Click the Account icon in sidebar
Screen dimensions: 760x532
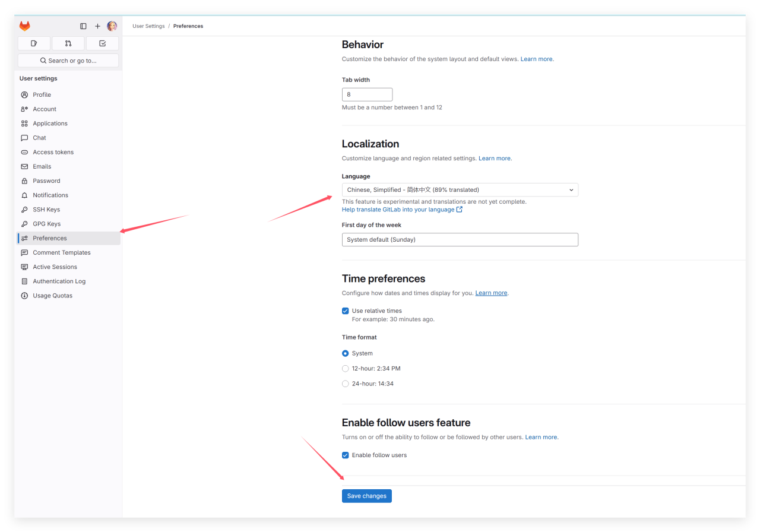24,109
